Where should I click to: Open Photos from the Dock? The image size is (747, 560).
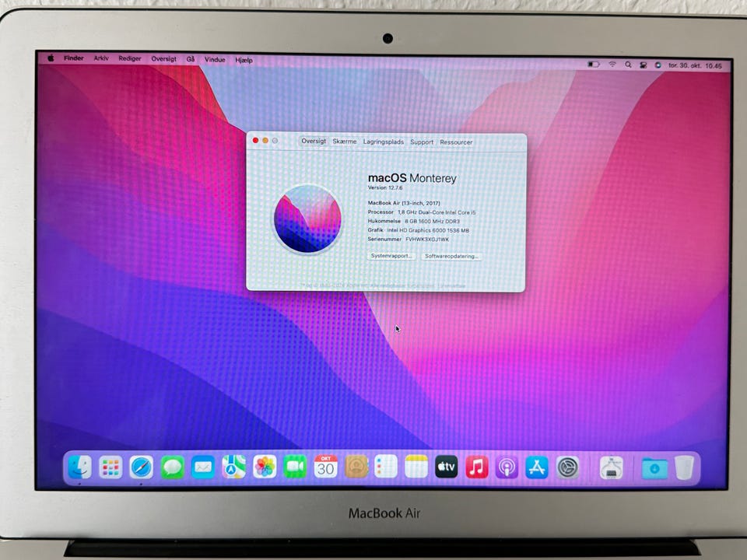pyautogui.click(x=265, y=467)
